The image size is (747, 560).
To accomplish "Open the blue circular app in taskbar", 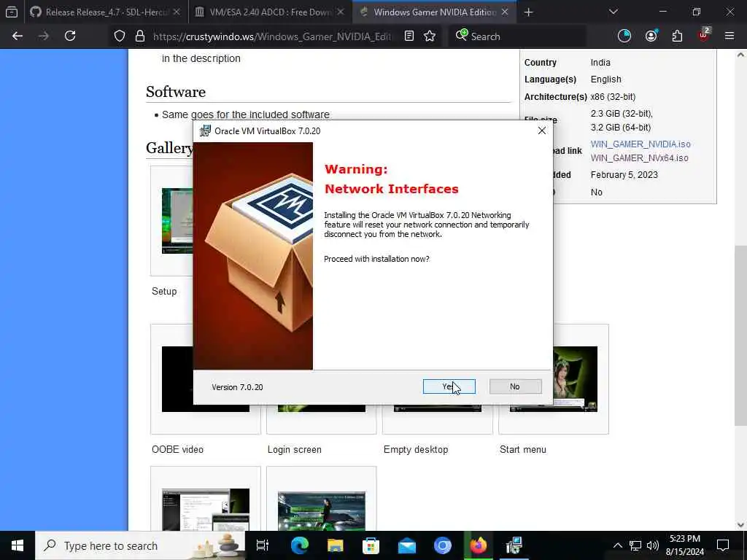I will [x=443, y=545].
